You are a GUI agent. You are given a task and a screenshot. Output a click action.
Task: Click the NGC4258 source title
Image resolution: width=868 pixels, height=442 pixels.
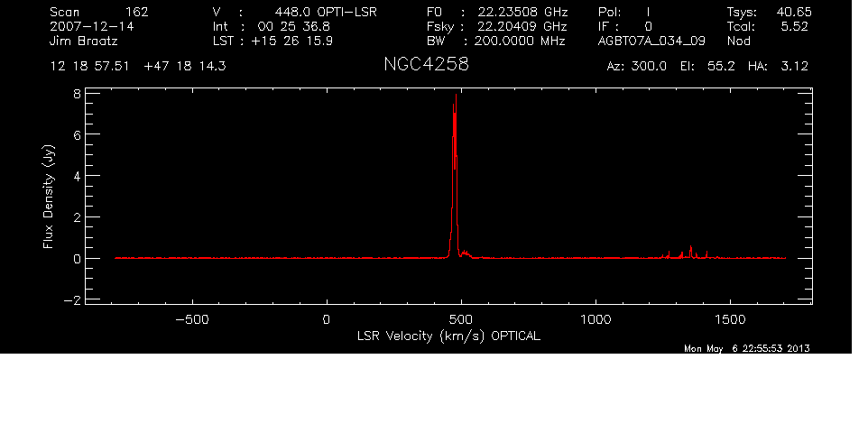(x=426, y=64)
